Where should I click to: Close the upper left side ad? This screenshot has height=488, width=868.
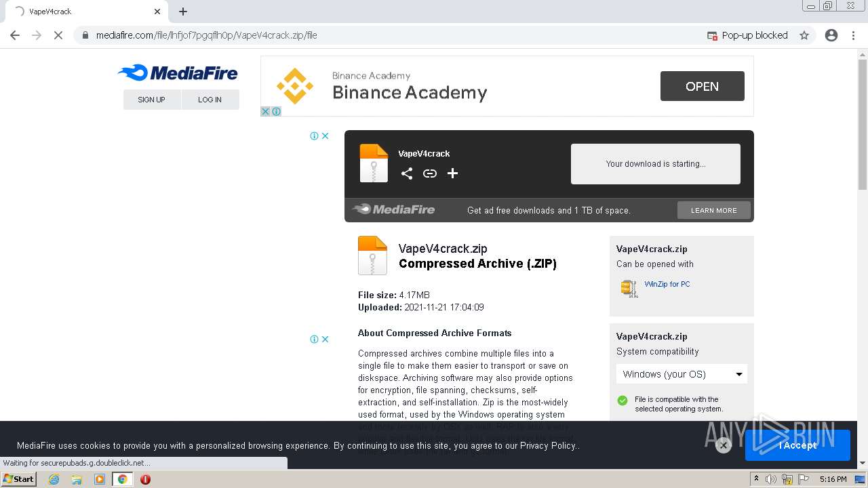[325, 136]
